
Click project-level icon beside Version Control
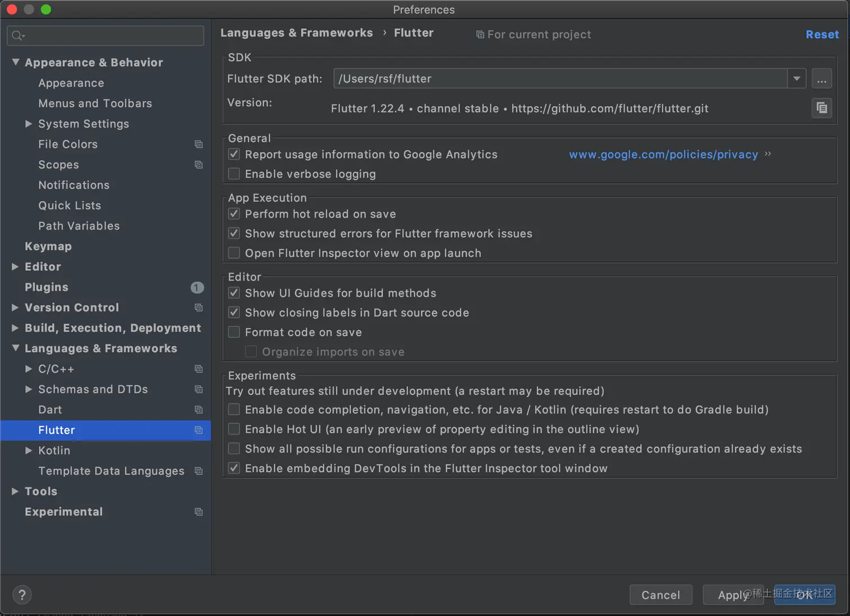(198, 307)
